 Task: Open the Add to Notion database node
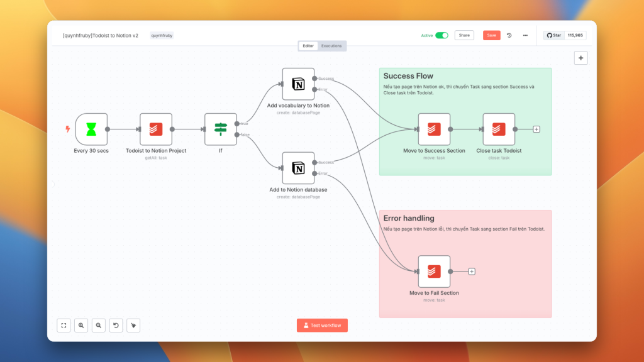[x=298, y=168]
